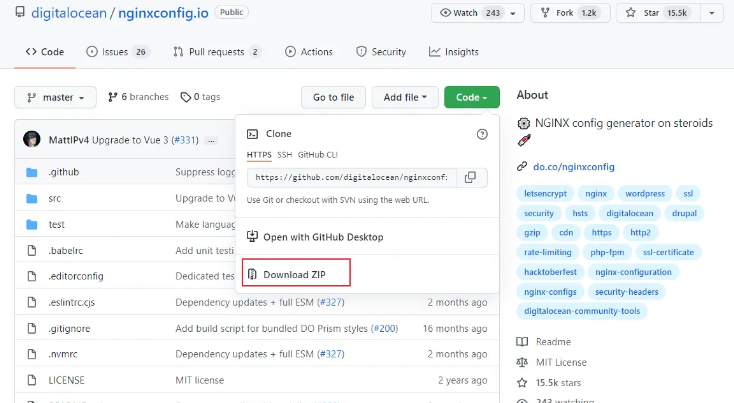Viewport: 734px width, 403px height.
Task: Click the link chain icon beside do.co/nginxconfig
Action: pos(522,166)
